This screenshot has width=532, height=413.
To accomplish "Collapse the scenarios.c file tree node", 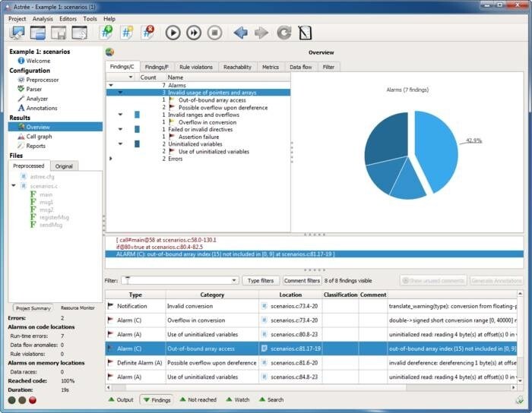I will point(13,186).
